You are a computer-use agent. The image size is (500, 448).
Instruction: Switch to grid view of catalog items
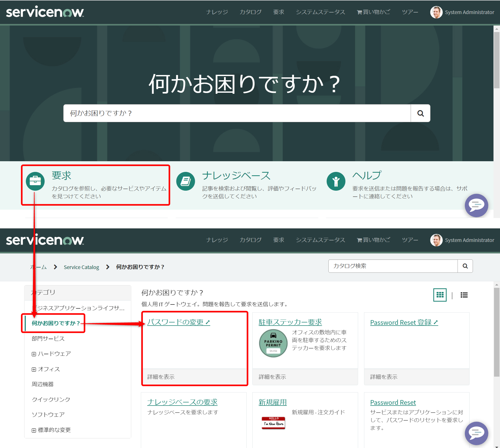pos(440,295)
